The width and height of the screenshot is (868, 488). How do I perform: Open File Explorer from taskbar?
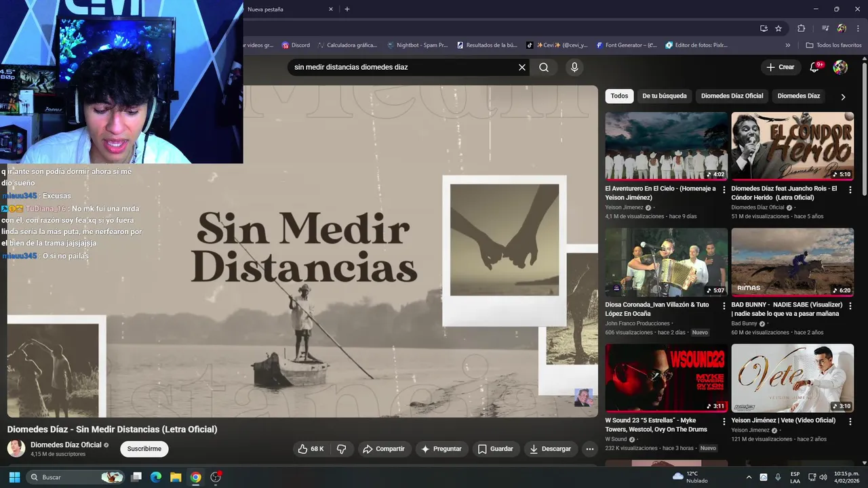pyautogui.click(x=176, y=477)
